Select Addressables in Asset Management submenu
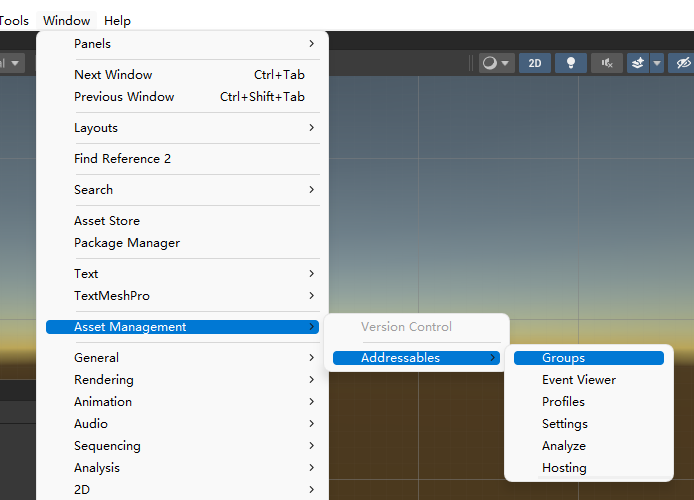The height and width of the screenshot is (500, 694). pos(416,358)
